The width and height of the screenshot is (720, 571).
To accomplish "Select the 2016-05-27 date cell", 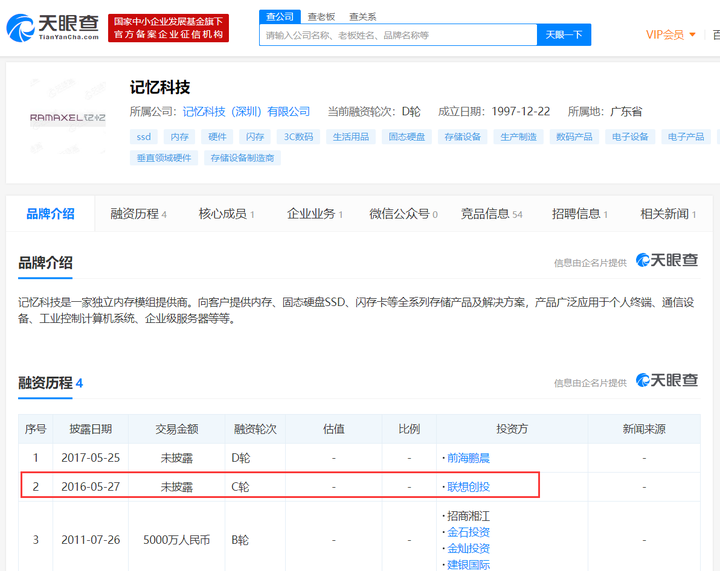I will [90, 487].
